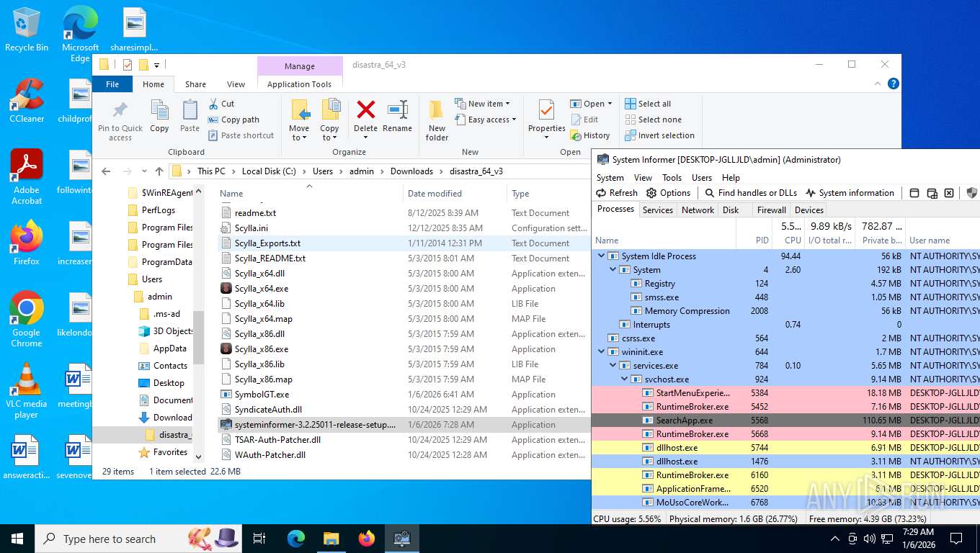Open Microsoft Edge from the taskbar
Viewport: 980px width, 553px height.
296,539
